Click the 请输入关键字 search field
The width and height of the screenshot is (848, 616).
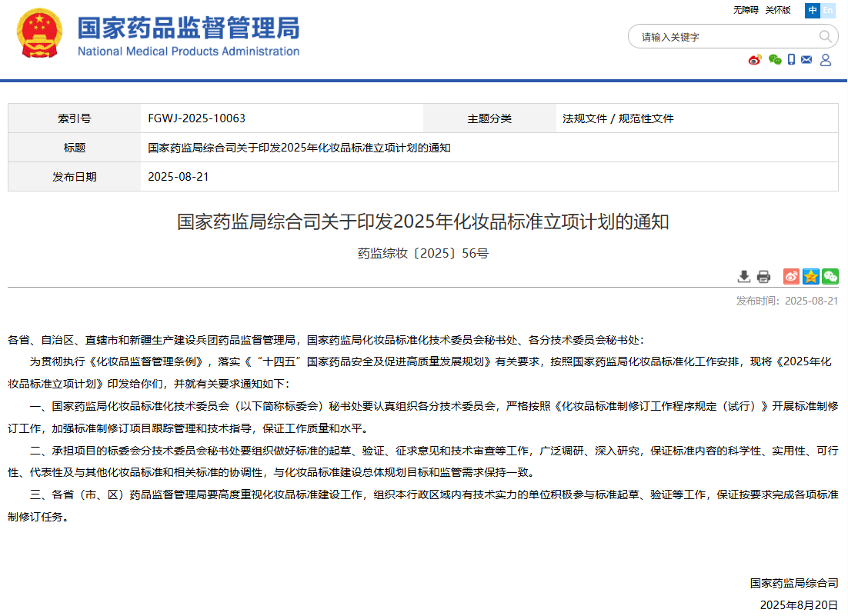(x=723, y=37)
